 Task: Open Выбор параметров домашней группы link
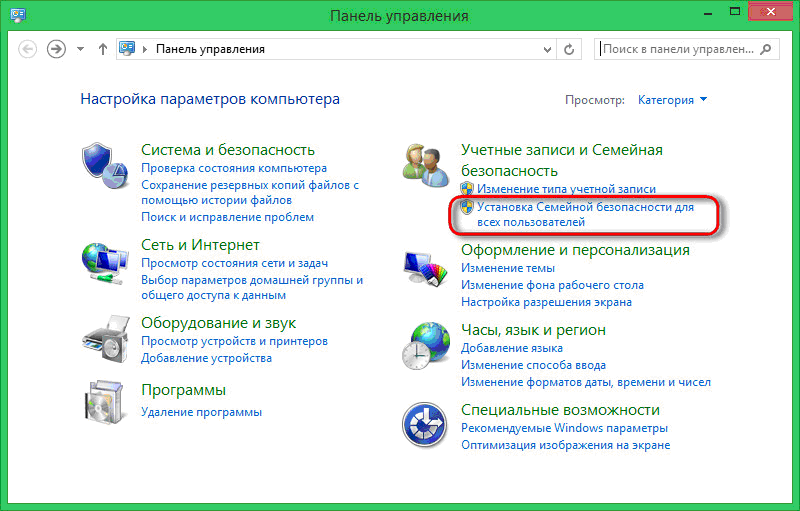tap(252, 287)
